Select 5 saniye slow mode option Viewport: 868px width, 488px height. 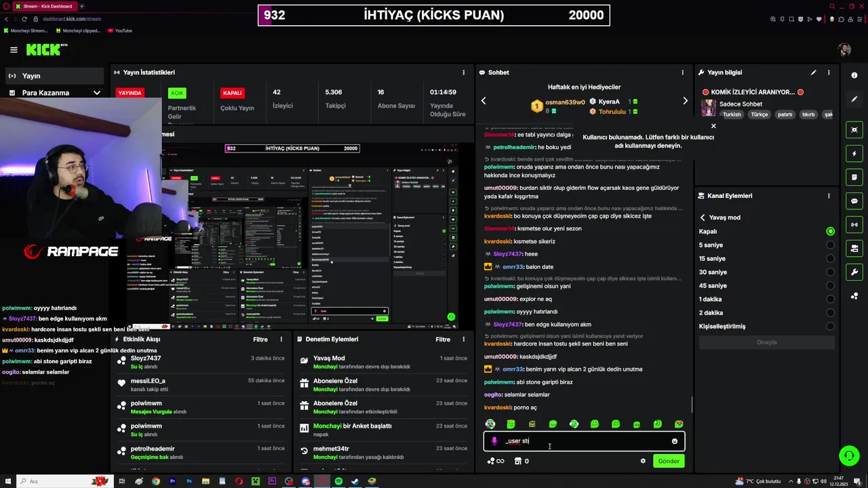pos(766,245)
